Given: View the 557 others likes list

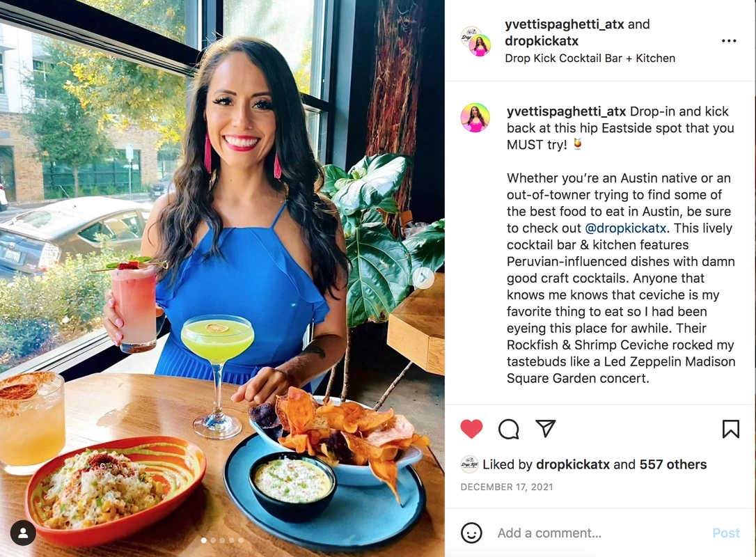Looking at the screenshot, I should pyautogui.click(x=672, y=464).
